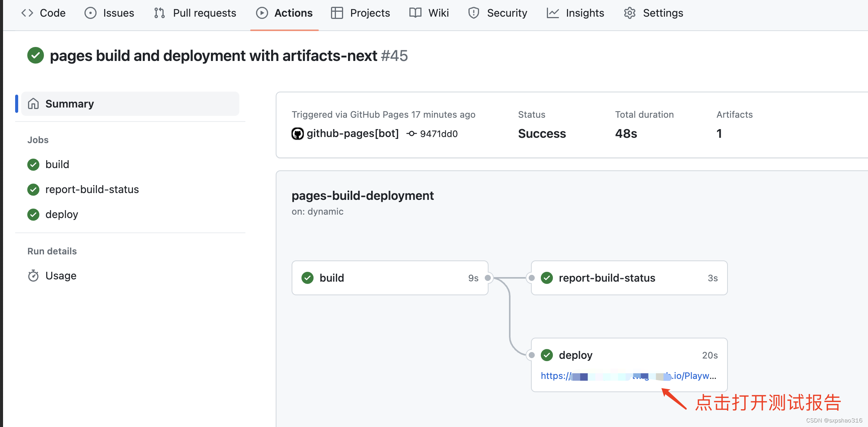Viewport: 868px width, 427px height.
Task: Click the Actions play-circle icon
Action: coord(262,13)
